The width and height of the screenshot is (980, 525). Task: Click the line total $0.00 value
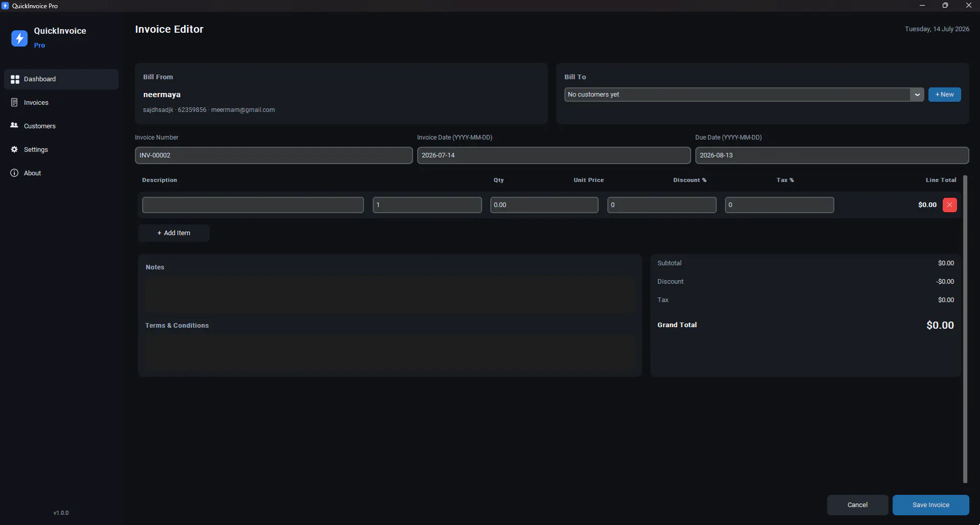pos(927,205)
